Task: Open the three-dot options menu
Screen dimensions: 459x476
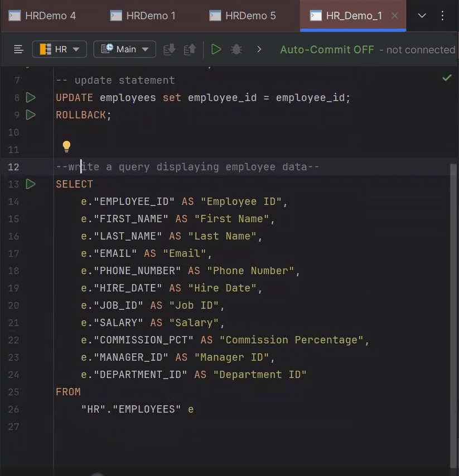Action: (x=442, y=16)
